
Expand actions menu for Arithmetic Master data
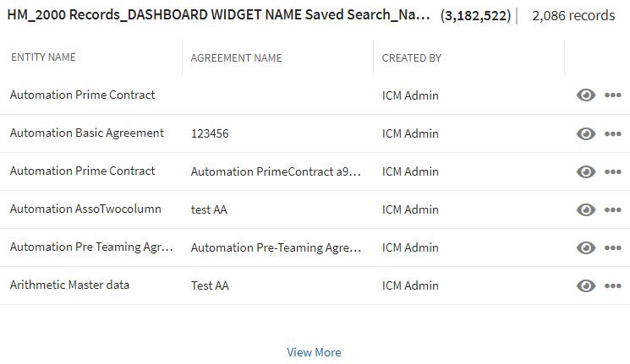613,285
